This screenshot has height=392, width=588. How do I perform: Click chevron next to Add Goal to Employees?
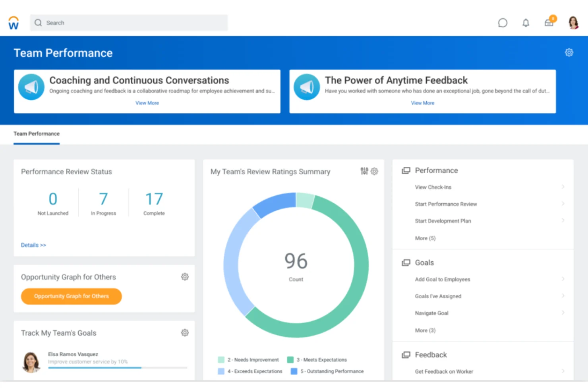[x=563, y=279]
